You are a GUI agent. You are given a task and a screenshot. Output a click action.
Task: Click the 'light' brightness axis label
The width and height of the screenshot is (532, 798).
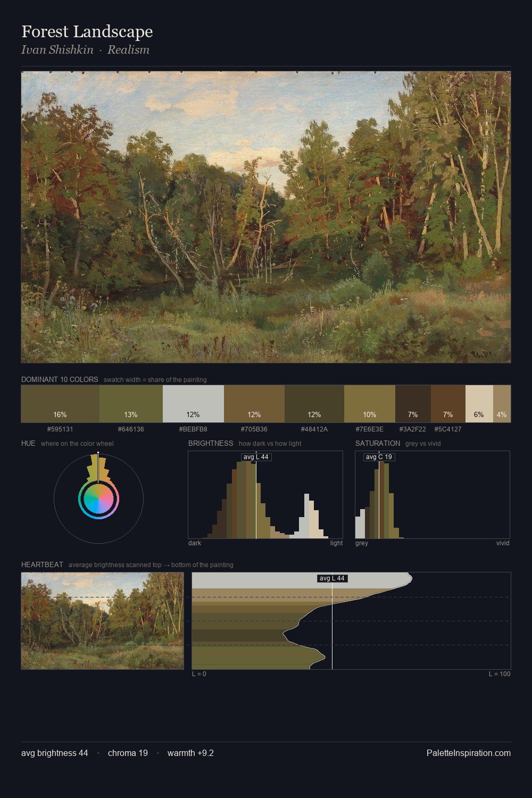pyautogui.click(x=336, y=543)
